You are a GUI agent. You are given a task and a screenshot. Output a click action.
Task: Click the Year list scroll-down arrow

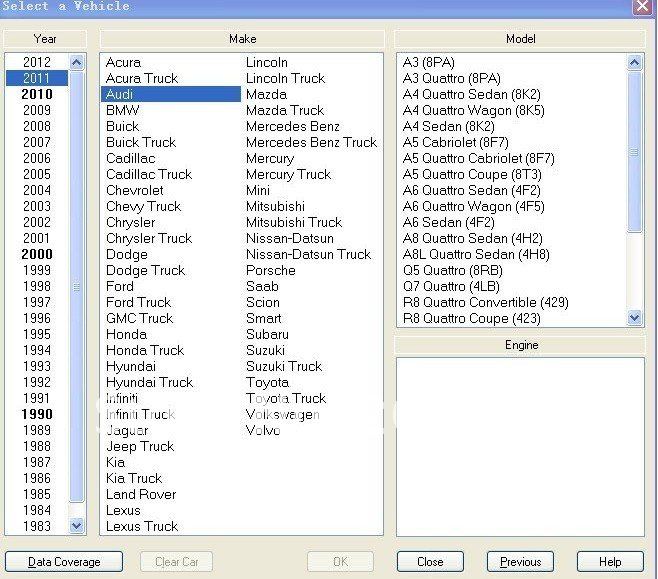point(76,525)
